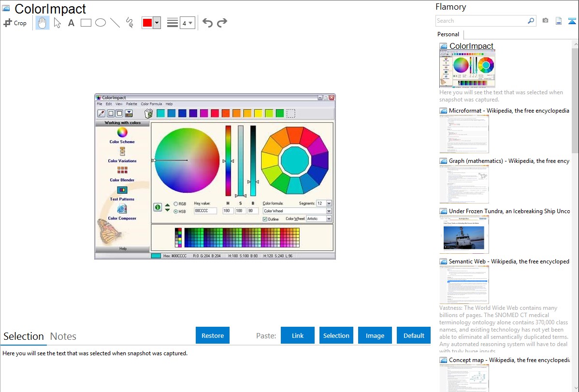Open the Microformat Wikipedia snapshot thumbnail
Viewport: 579px width, 392px height.
point(464,134)
